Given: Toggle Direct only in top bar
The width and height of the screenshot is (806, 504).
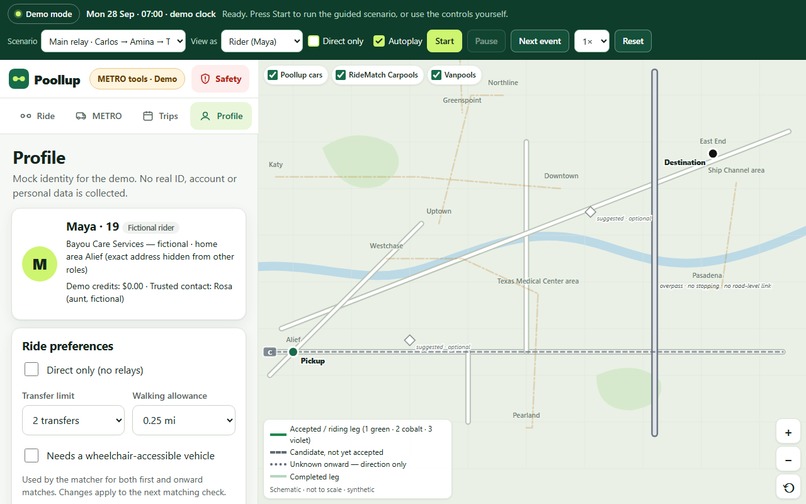Looking at the screenshot, I should point(314,41).
